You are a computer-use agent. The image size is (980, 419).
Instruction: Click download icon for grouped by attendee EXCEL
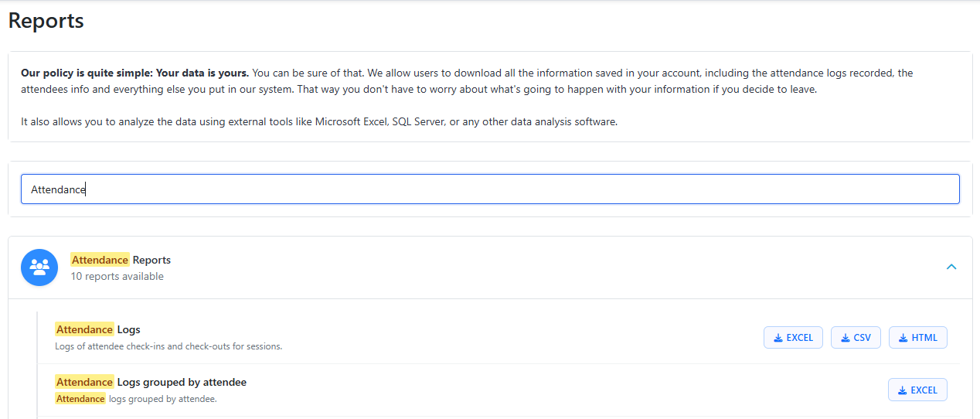[x=902, y=390]
